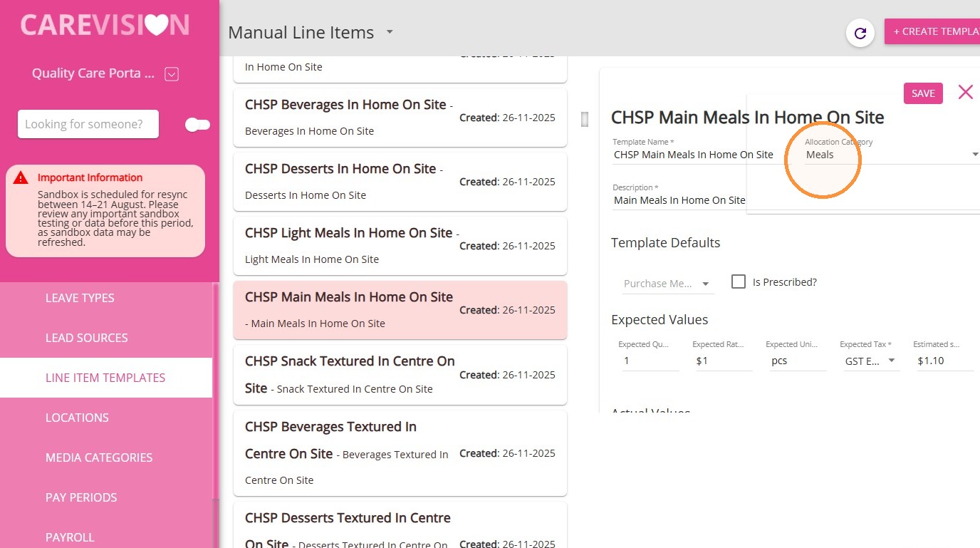Click the small panel drag handle icon
The height and width of the screenshot is (548, 980).
tap(585, 119)
